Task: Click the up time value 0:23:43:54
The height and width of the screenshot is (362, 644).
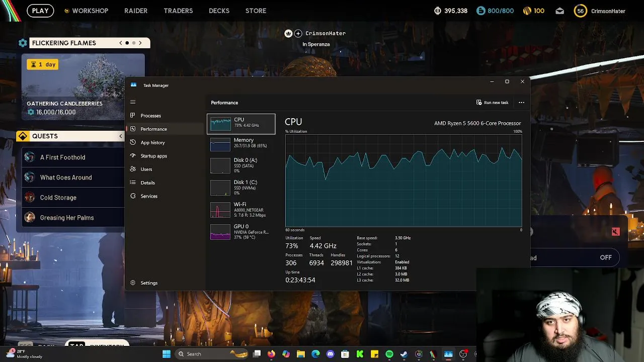Action: tap(300, 280)
